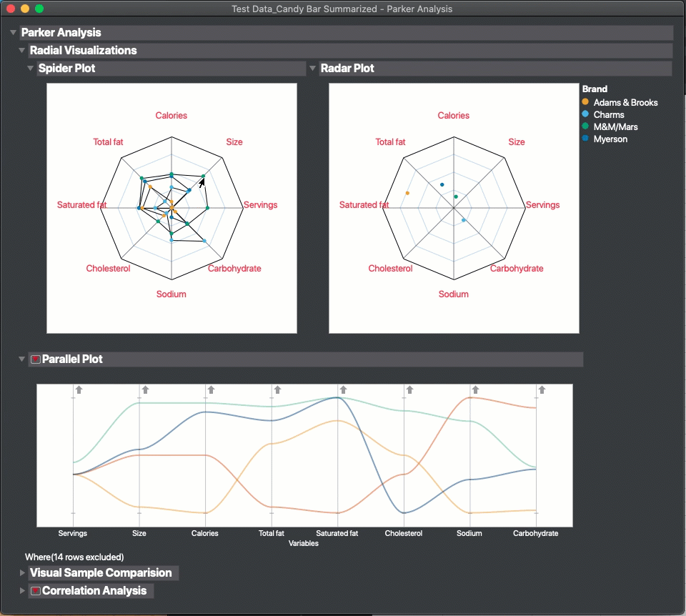The width and height of the screenshot is (686, 616).
Task: Collapse the Radar Plot section
Action: coord(312,69)
